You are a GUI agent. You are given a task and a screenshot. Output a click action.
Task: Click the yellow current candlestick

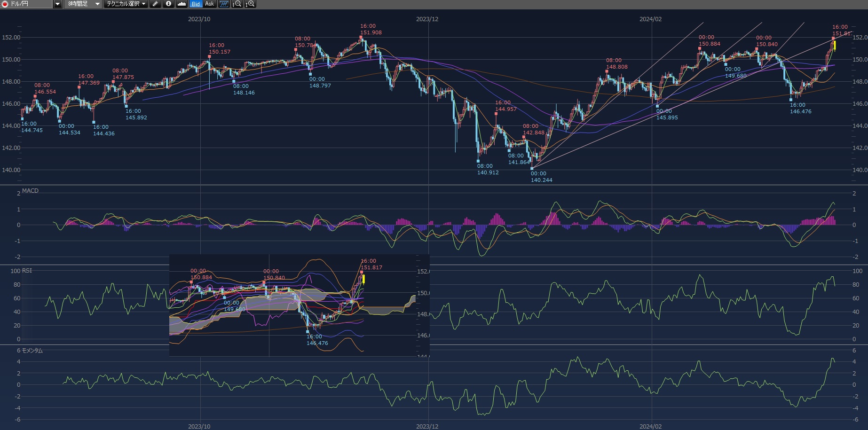(x=835, y=46)
